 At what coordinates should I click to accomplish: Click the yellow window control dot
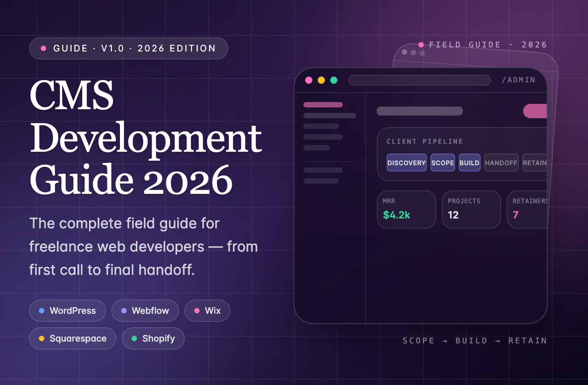coord(321,80)
